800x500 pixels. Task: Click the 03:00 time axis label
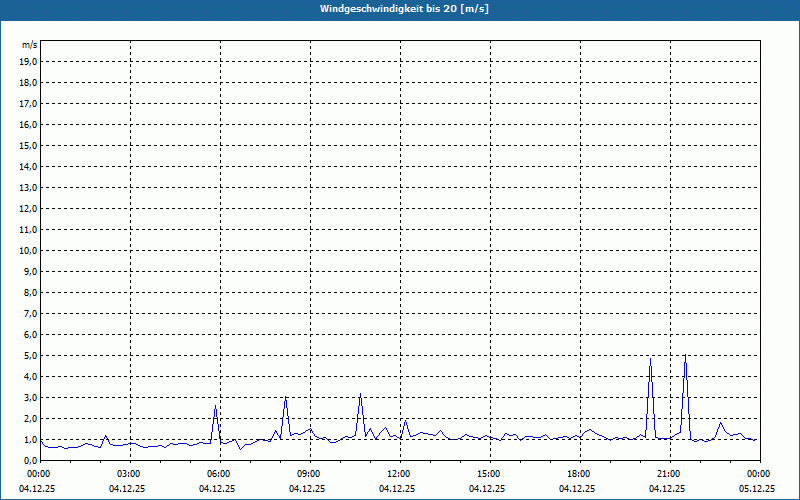128,473
